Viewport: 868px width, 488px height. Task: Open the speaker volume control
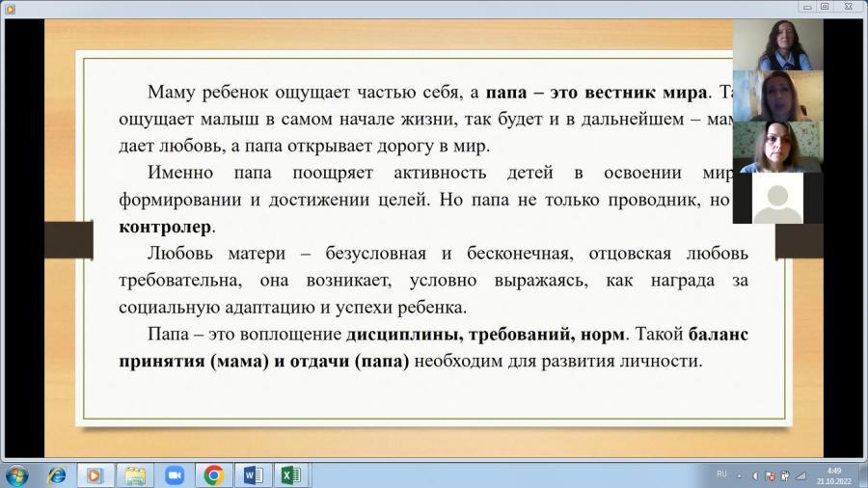point(755,475)
